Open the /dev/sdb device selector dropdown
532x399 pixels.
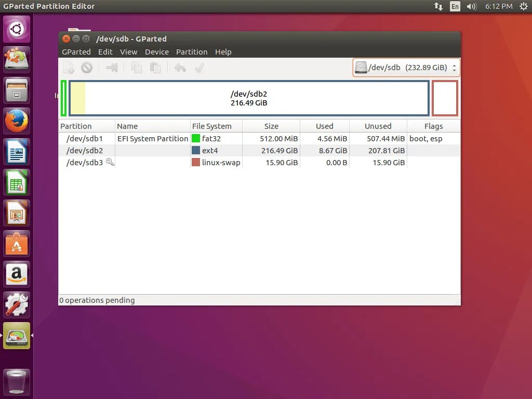pyautogui.click(x=406, y=68)
